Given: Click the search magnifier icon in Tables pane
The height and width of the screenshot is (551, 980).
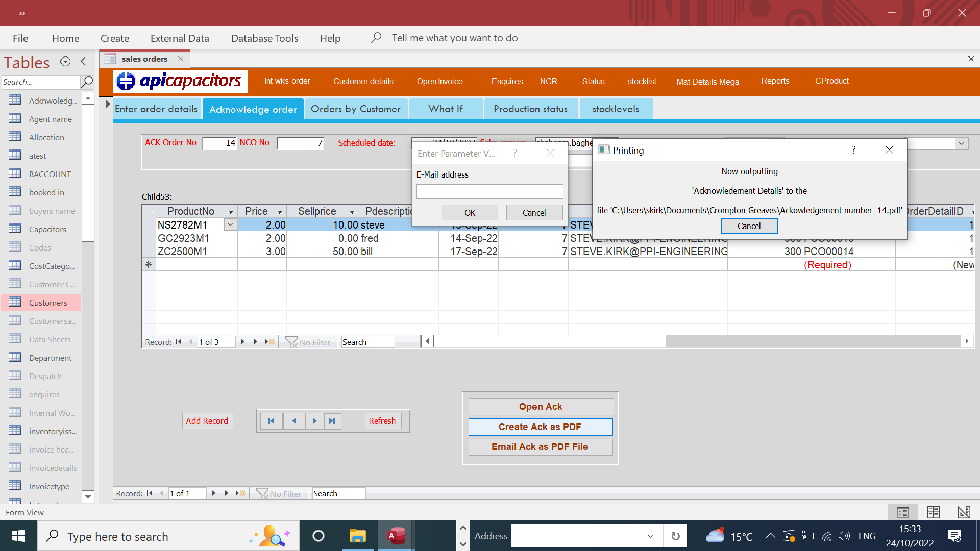Looking at the screenshot, I should 87,82.
